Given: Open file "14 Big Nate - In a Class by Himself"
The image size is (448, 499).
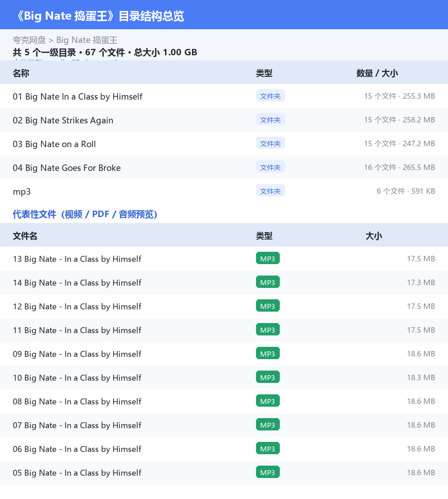Looking at the screenshot, I should click(x=77, y=283).
